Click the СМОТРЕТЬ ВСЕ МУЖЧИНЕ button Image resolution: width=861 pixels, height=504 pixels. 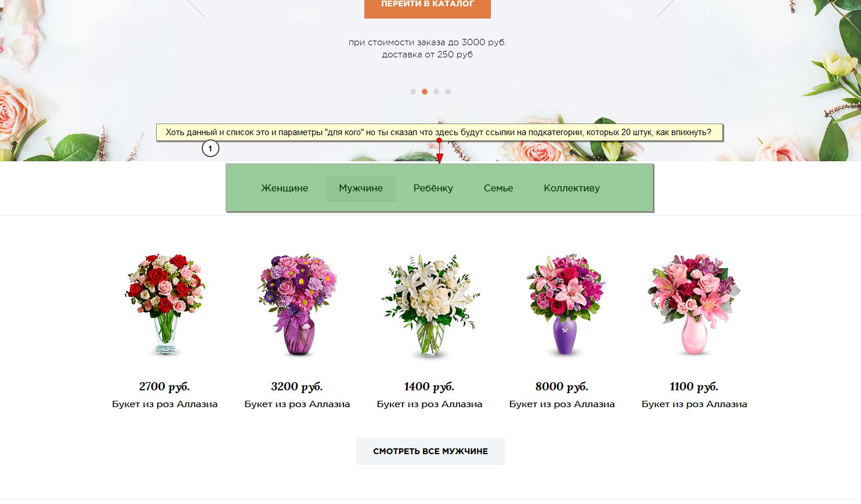[x=430, y=451]
